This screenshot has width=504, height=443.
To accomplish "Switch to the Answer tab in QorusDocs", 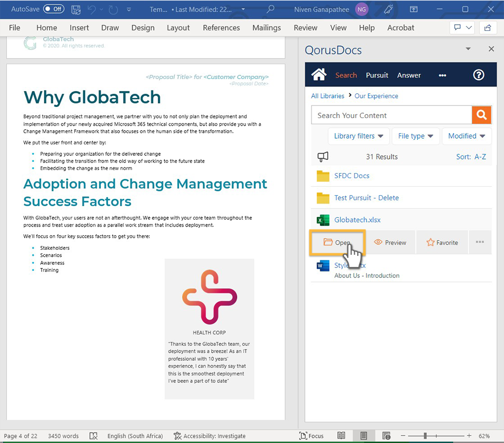I will click(409, 75).
